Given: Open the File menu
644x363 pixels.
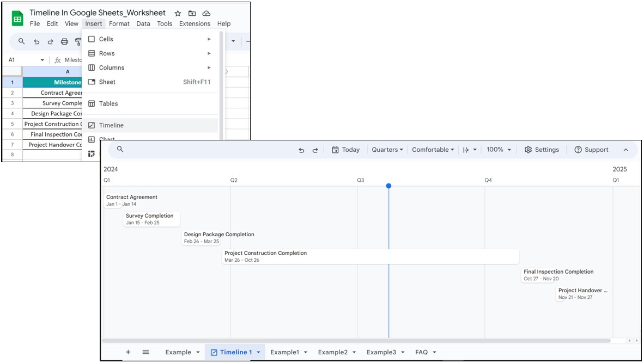Looking at the screenshot, I should click(35, 24).
